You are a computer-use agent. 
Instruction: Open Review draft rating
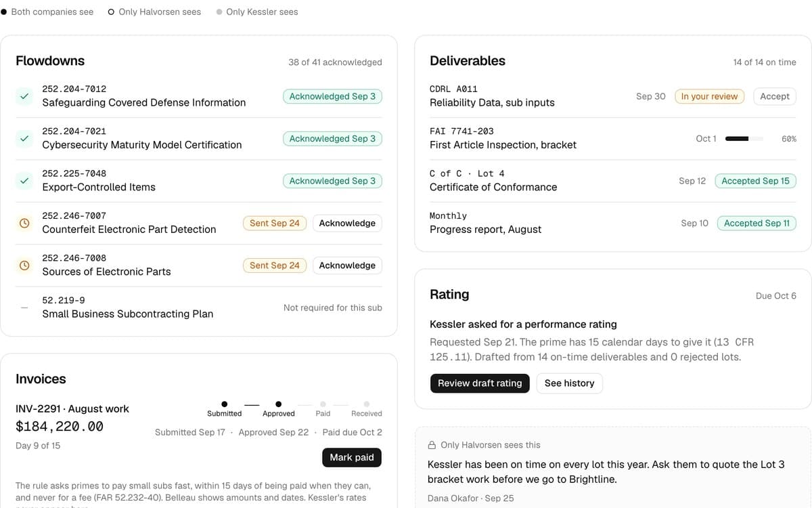click(480, 383)
